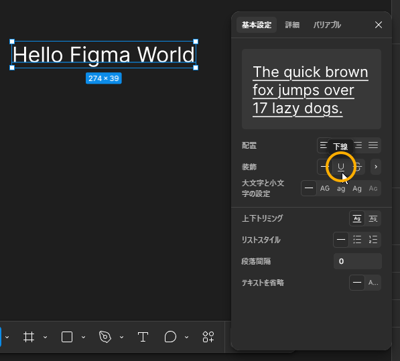This screenshot has height=361, width=400.
Task: Align text right
Action: click(x=358, y=145)
